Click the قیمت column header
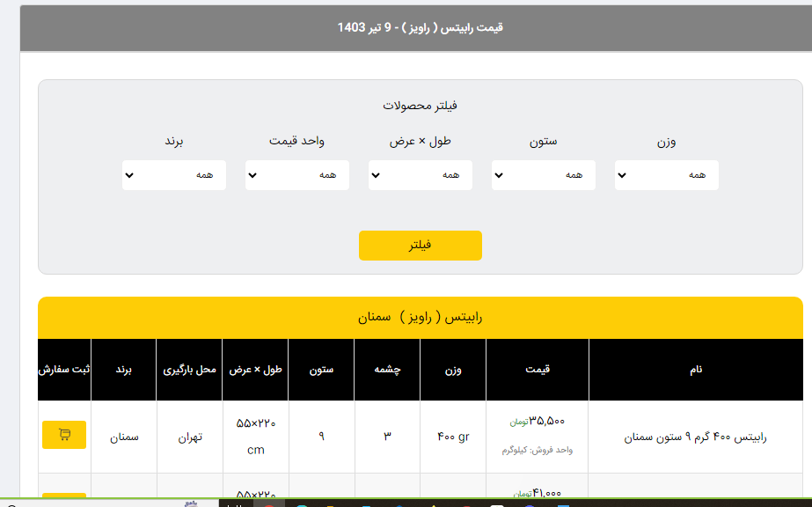Viewport: 812px width, 507px height. coord(537,370)
